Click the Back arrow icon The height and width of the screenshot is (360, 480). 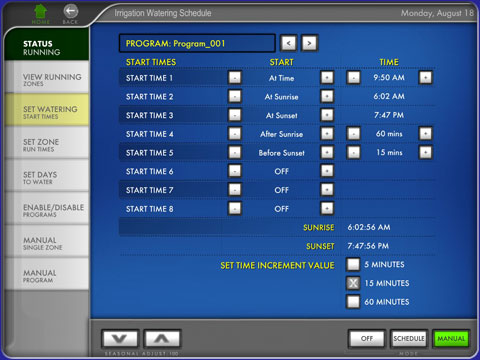71,12
